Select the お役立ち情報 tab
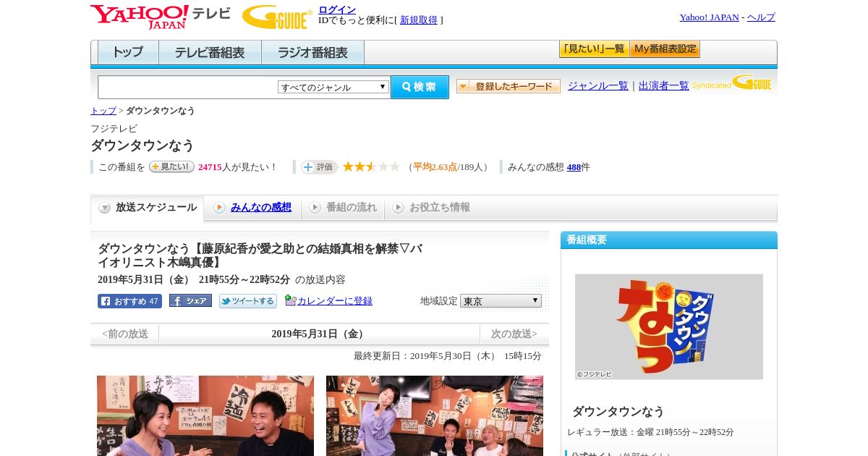This screenshot has width=868, height=456. 431,208
